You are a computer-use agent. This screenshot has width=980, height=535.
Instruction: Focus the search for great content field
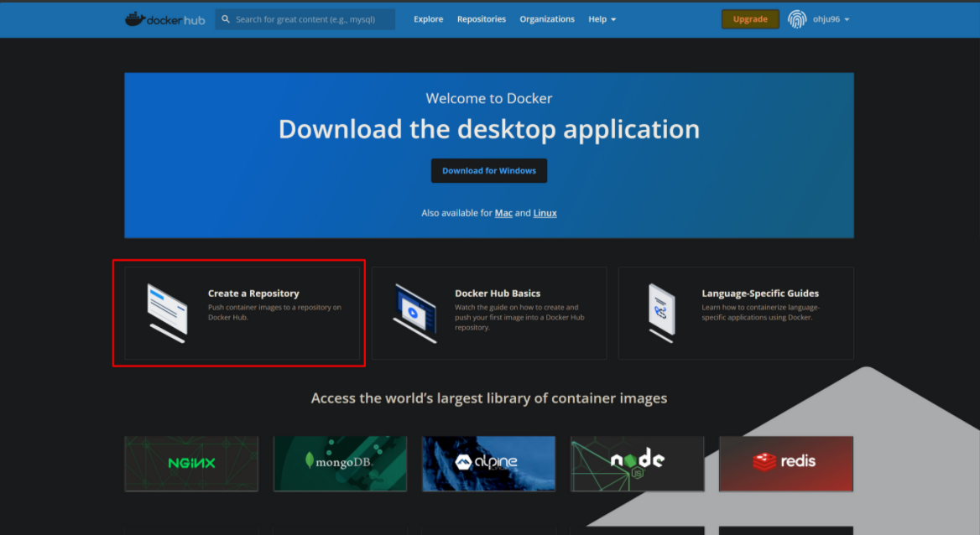point(305,19)
